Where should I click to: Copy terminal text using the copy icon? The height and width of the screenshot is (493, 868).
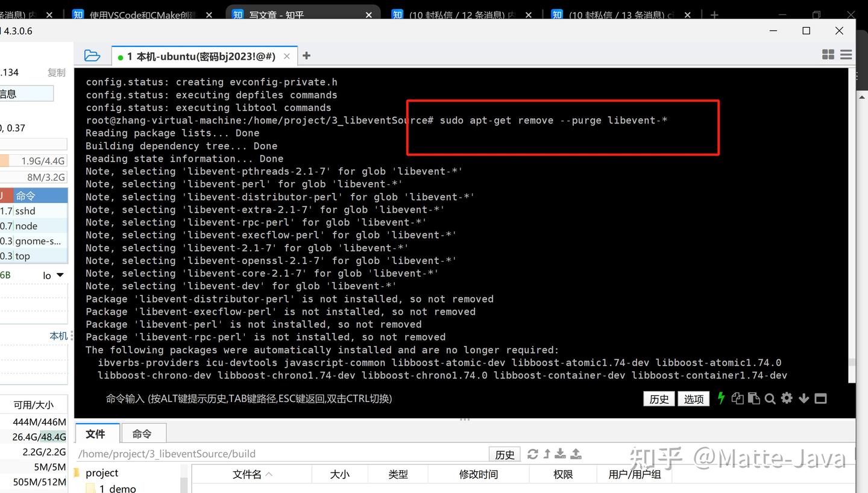click(x=737, y=398)
